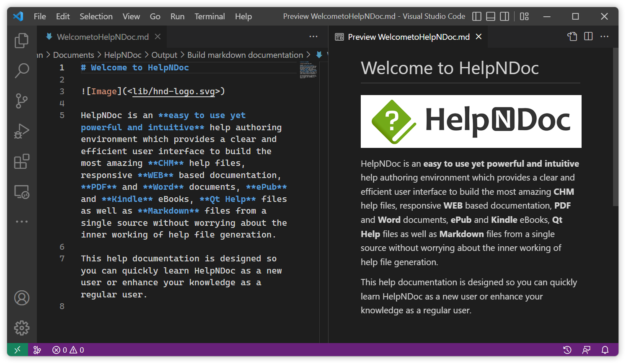This screenshot has width=626, height=364.
Task: Open the Terminal menu
Action: [x=210, y=16]
